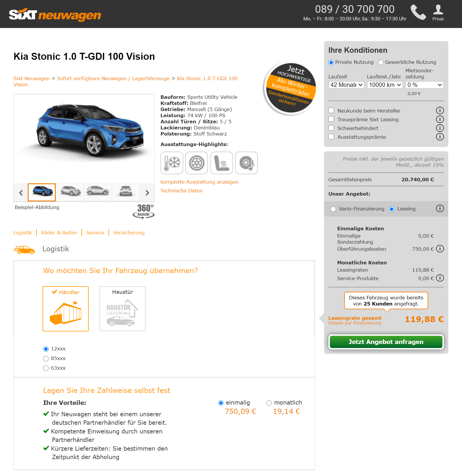Click the parking sensor highlight icon
462x476 pixels.
pos(246,163)
